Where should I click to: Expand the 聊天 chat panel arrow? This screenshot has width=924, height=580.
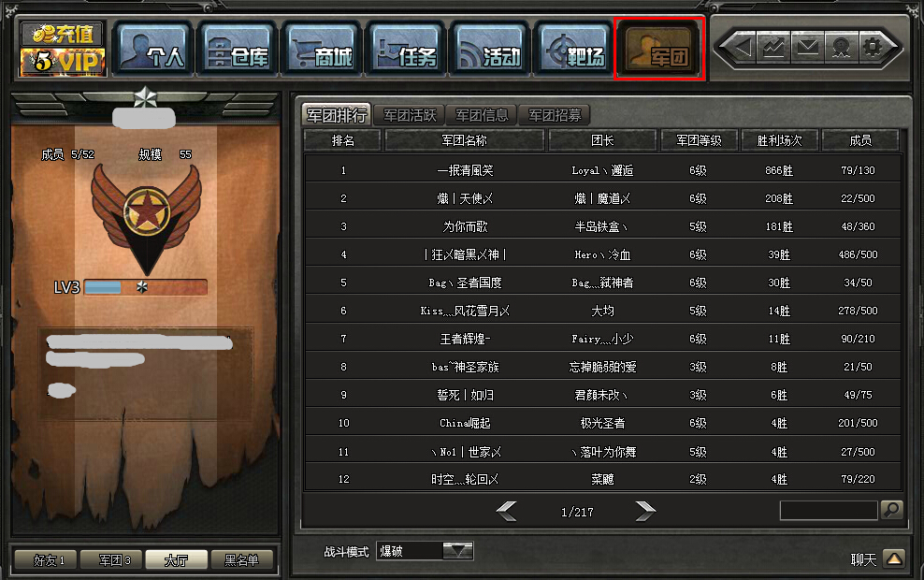tap(894, 558)
